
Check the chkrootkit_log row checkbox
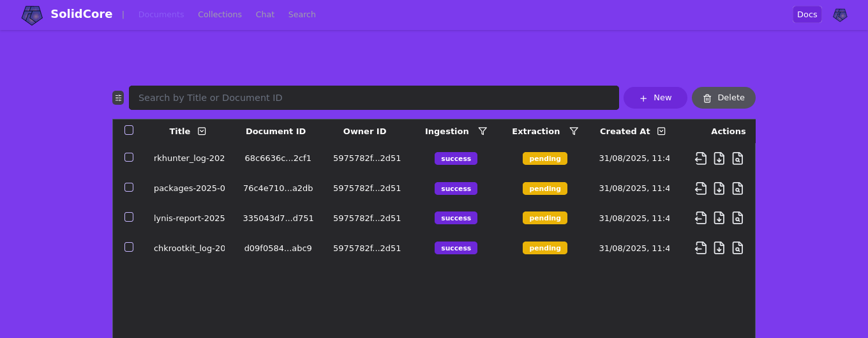pyautogui.click(x=129, y=247)
